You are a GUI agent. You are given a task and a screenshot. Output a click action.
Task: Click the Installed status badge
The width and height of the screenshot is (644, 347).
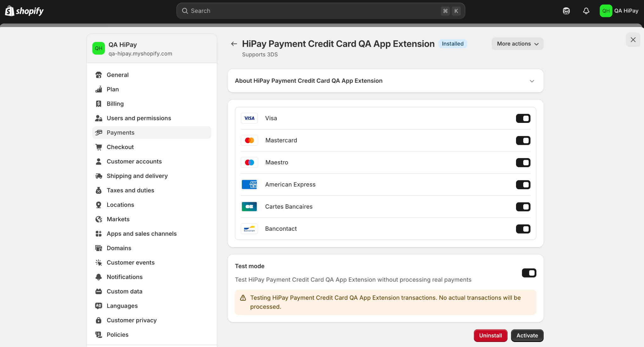tap(453, 44)
